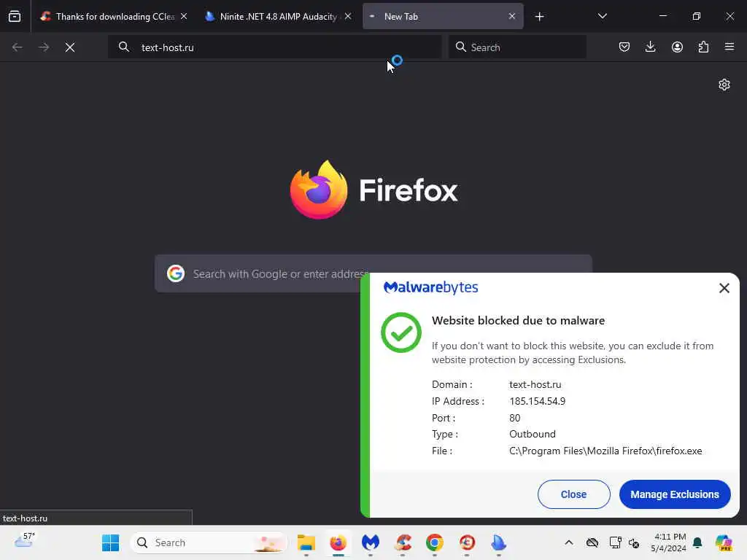Open Copilot preview from taskbar
The width and height of the screenshot is (747, 560).
(x=723, y=542)
